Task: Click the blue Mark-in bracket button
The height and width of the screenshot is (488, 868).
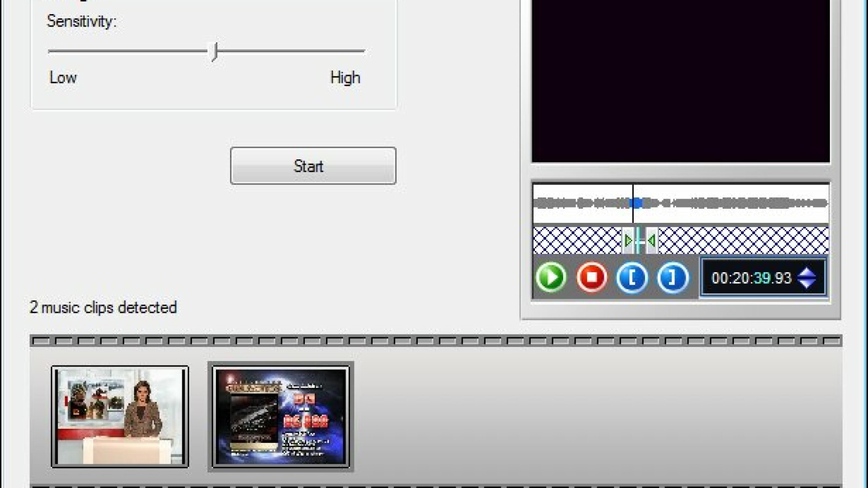Action: tap(631, 278)
